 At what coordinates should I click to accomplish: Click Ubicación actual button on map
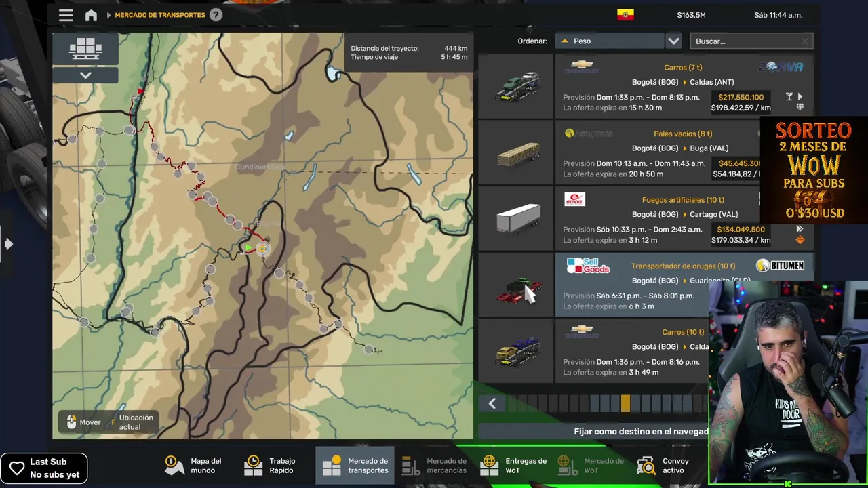point(132,422)
